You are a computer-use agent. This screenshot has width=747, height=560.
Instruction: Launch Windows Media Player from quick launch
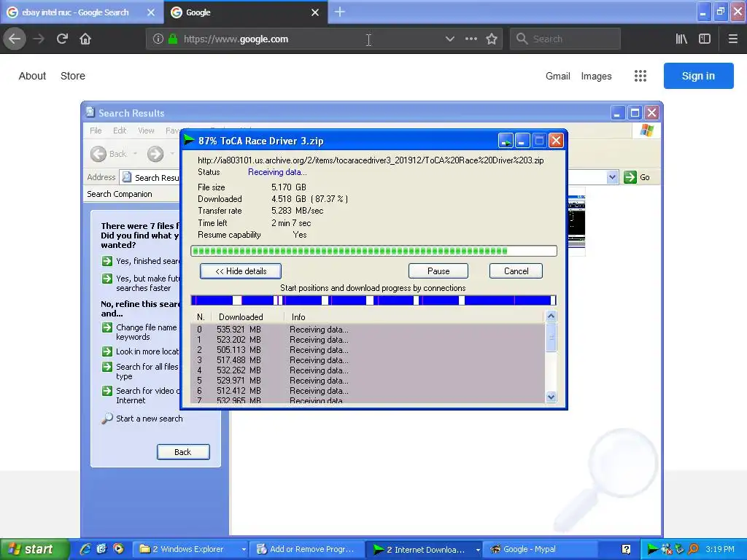[118, 549]
